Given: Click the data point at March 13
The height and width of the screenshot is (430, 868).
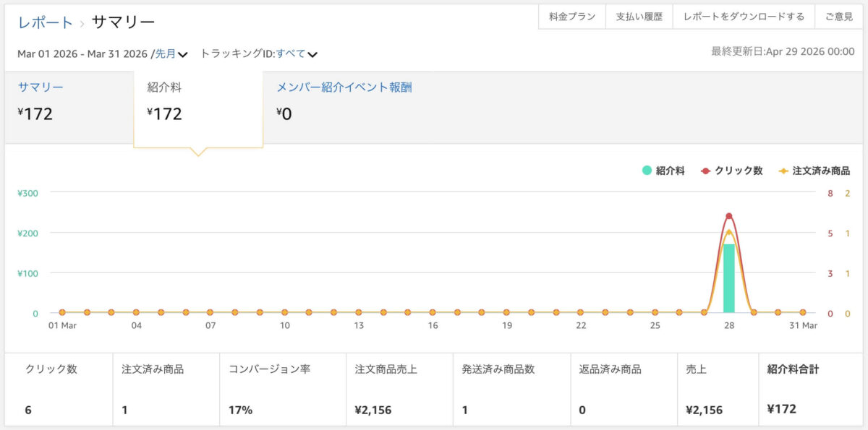Looking at the screenshot, I should [x=357, y=311].
